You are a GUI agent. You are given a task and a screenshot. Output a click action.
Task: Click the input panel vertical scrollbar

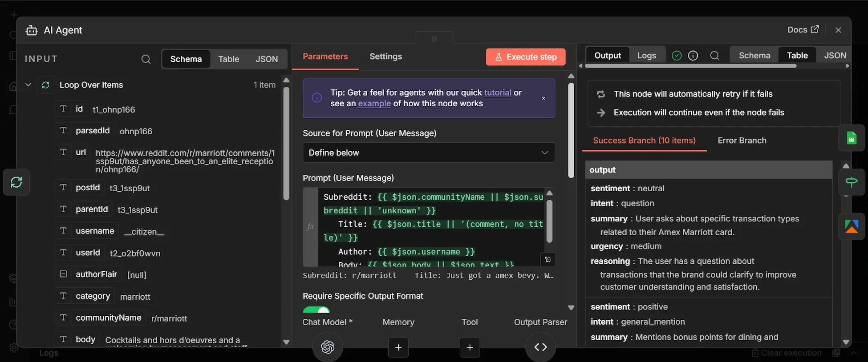click(286, 143)
